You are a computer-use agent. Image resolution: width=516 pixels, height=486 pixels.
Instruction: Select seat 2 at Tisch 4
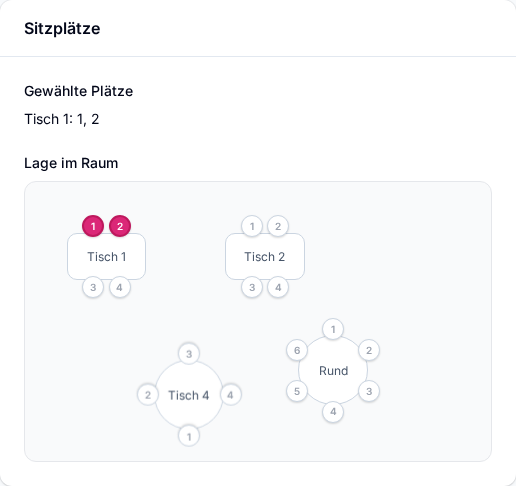click(148, 395)
